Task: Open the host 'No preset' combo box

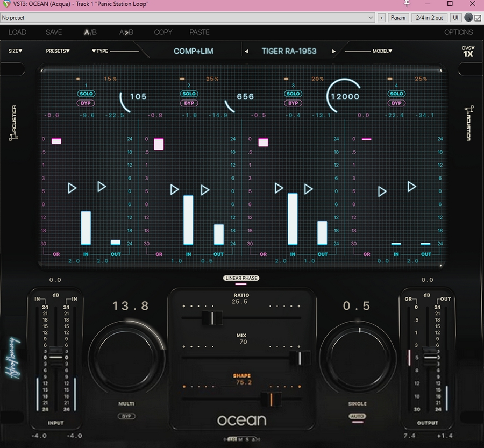Action: point(187,18)
